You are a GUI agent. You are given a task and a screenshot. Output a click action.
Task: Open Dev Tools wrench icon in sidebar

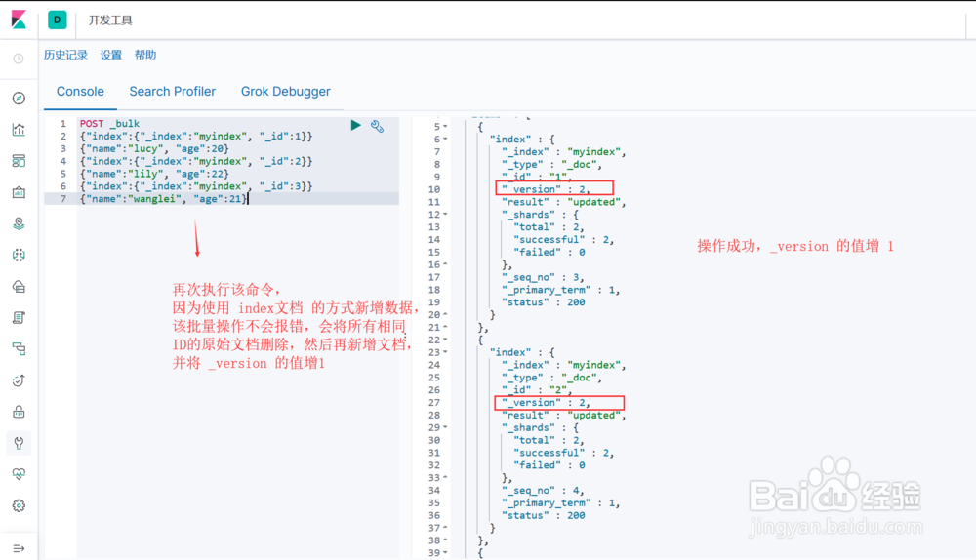[x=19, y=443]
